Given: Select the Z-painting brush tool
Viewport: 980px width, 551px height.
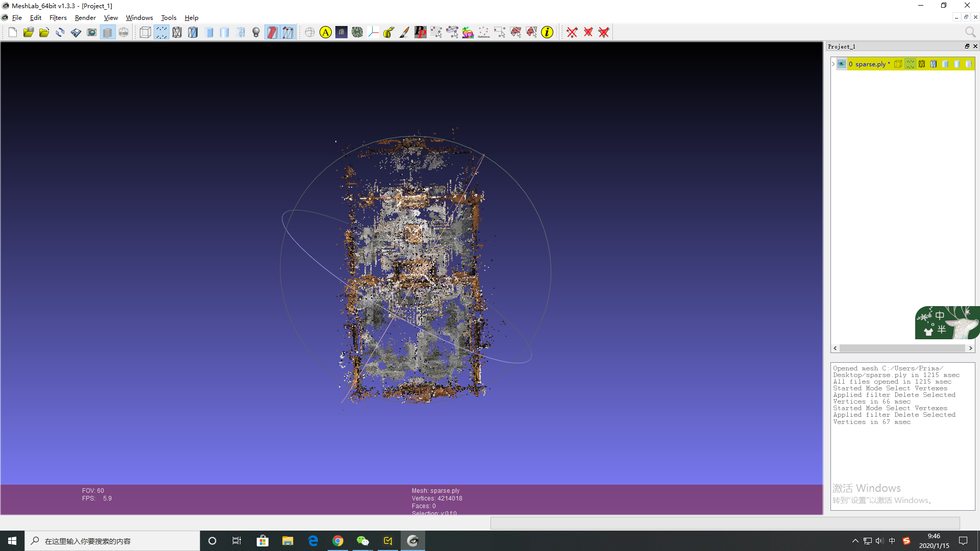Looking at the screenshot, I should 404,33.
